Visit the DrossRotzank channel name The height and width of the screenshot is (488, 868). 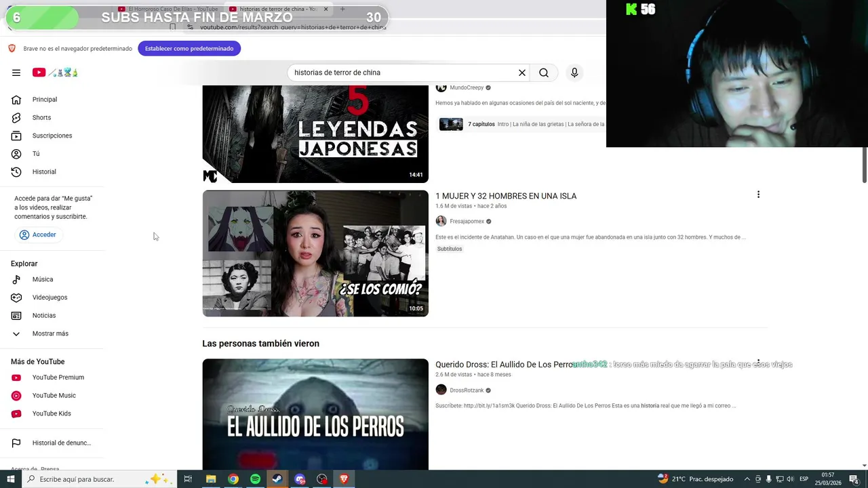tap(467, 390)
